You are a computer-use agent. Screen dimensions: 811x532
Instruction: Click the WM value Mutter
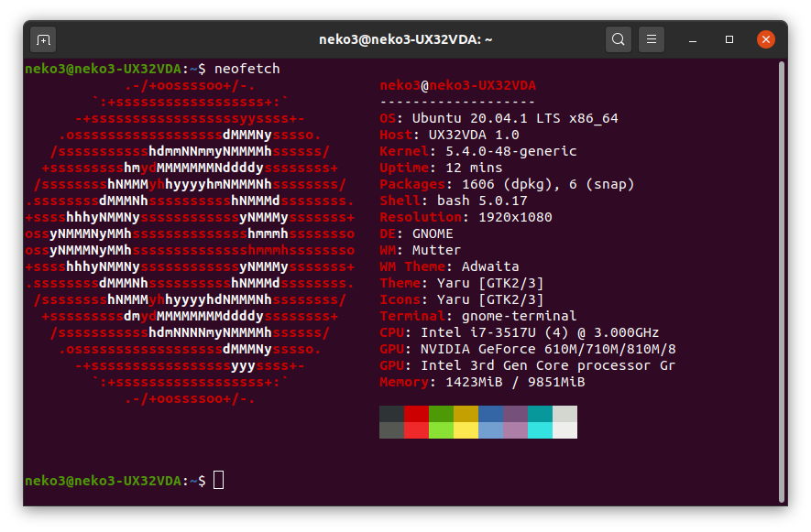(436, 251)
